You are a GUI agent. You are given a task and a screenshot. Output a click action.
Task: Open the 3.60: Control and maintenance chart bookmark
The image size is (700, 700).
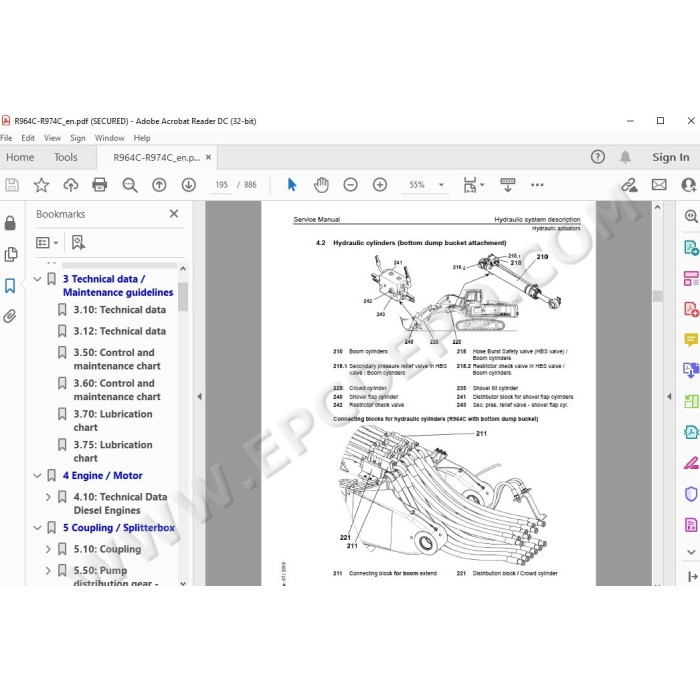click(x=117, y=390)
